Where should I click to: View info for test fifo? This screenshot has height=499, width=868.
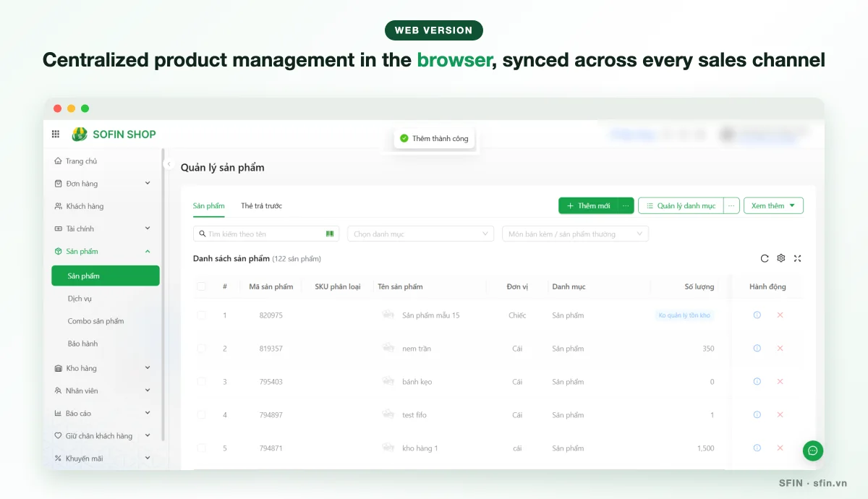[757, 415]
